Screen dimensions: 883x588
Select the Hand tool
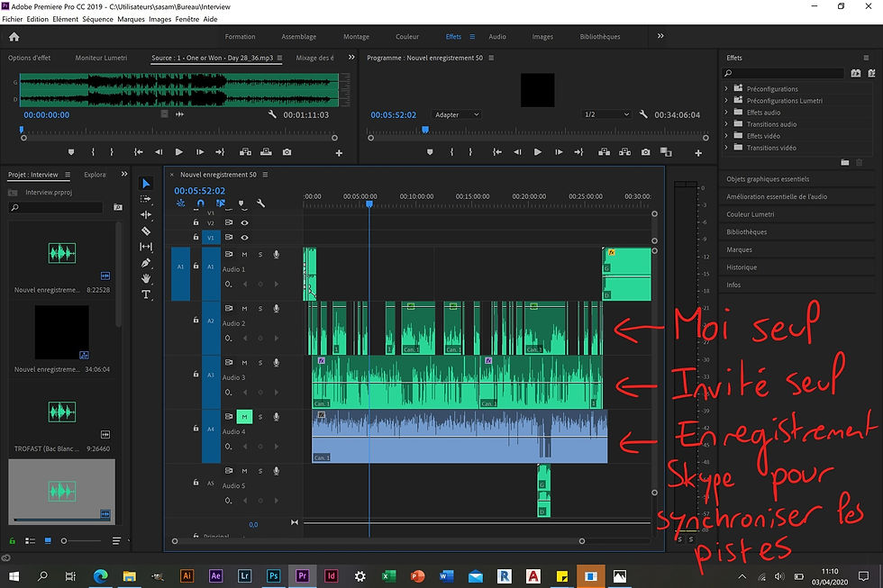tap(146, 278)
